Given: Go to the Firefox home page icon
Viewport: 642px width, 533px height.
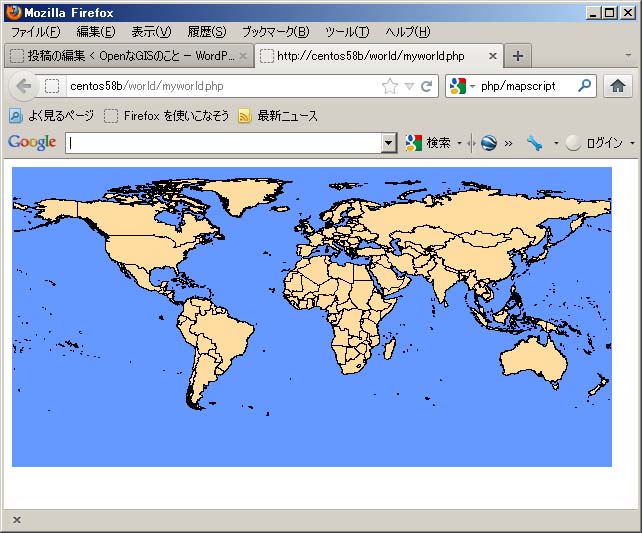Looking at the screenshot, I should point(617,86).
